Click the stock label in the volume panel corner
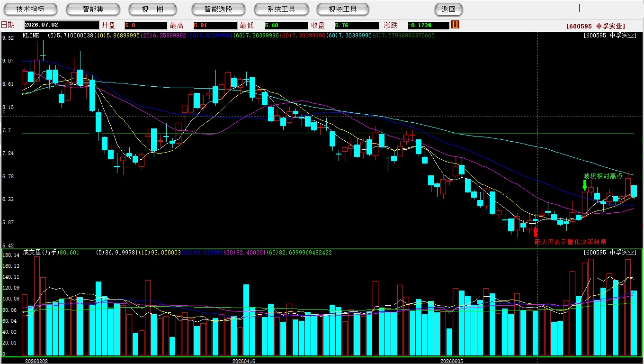 [610, 253]
